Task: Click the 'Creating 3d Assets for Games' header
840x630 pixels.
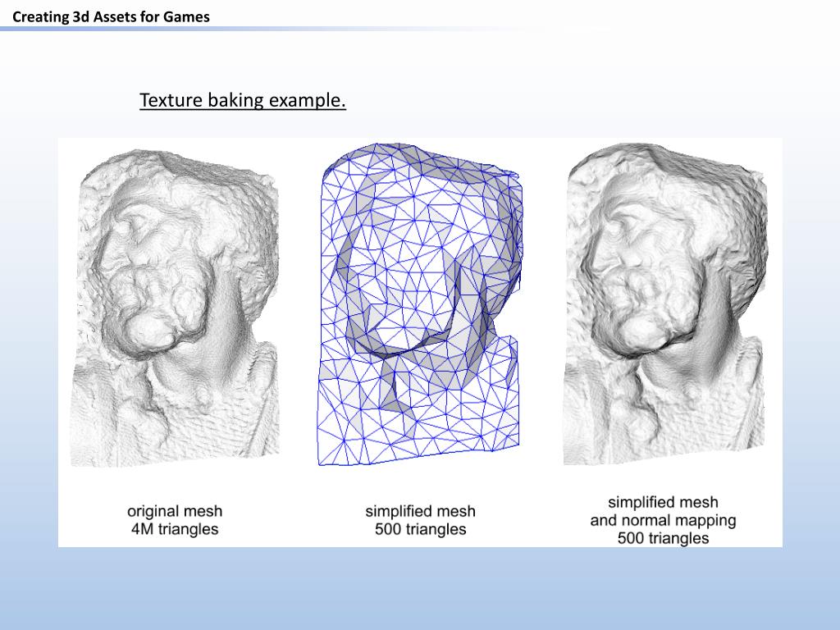Action: point(111,16)
